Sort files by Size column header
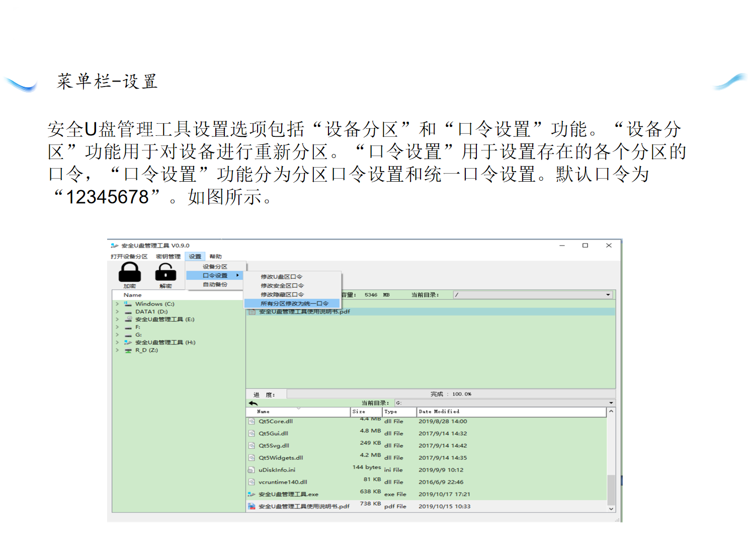Screen dimensions: 750x560 [x=366, y=412]
